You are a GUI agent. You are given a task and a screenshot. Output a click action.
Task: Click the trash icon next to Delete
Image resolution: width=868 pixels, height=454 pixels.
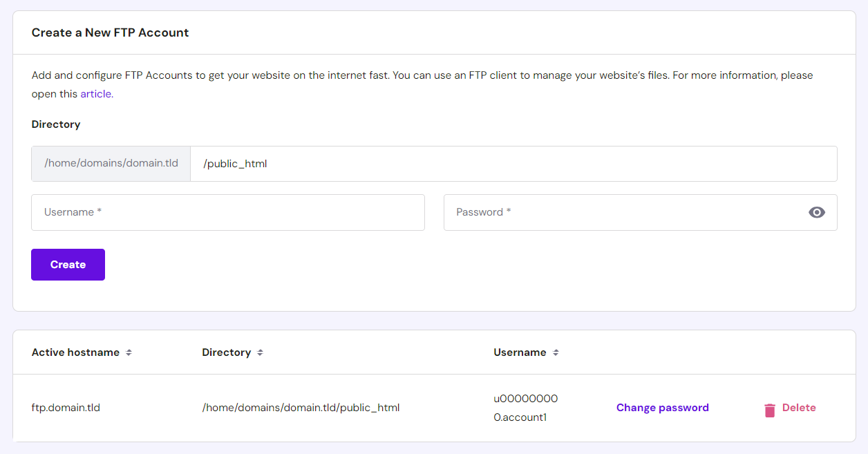click(769, 409)
